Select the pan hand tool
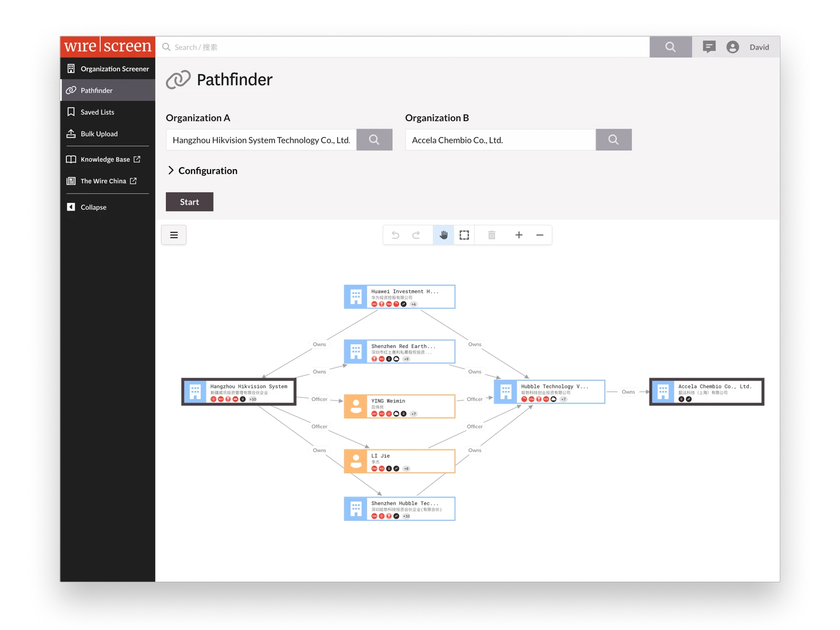 pyautogui.click(x=444, y=235)
